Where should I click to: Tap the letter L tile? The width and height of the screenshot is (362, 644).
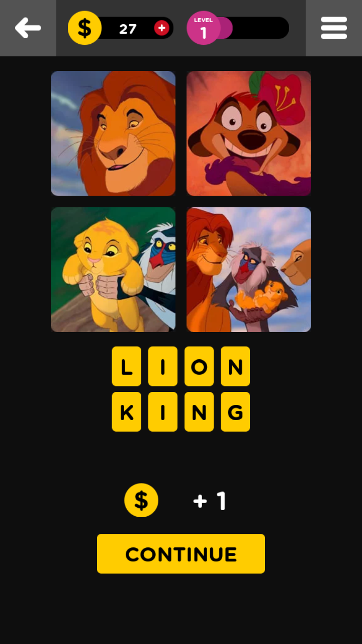pos(127,366)
